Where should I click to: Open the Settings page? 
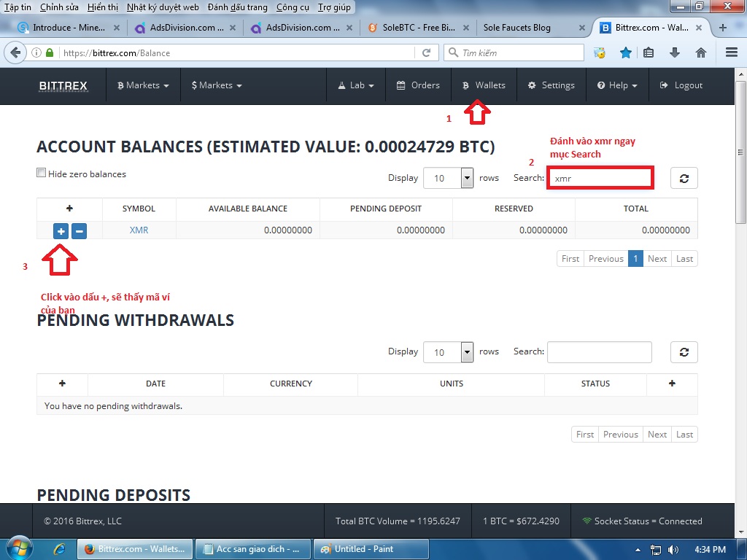point(551,85)
